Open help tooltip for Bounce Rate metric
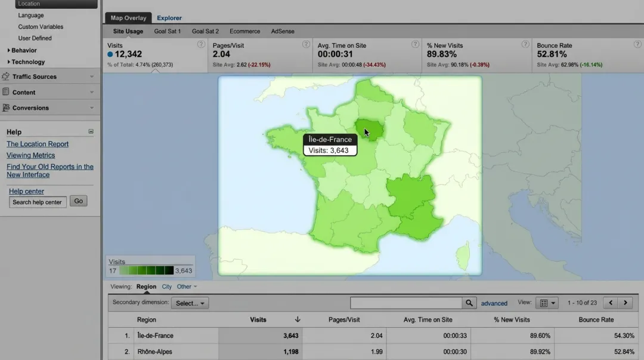The width and height of the screenshot is (644, 360). pos(637,44)
